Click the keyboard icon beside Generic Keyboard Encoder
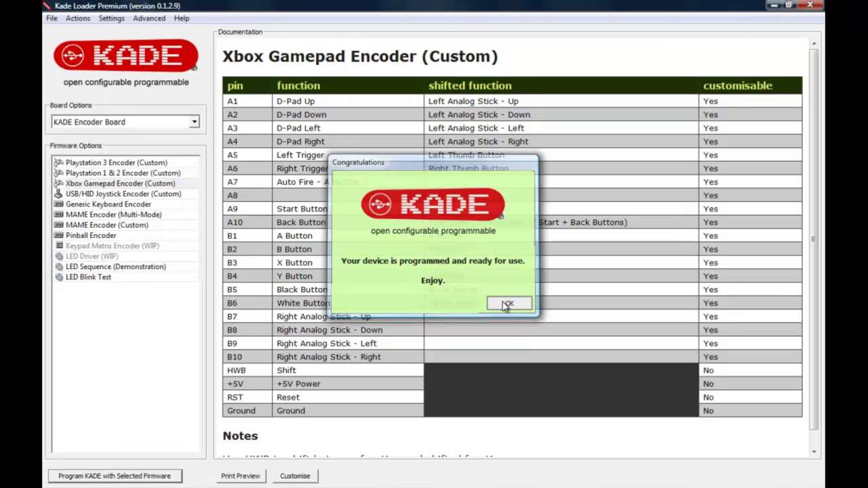This screenshot has width=868, height=488. 59,204
